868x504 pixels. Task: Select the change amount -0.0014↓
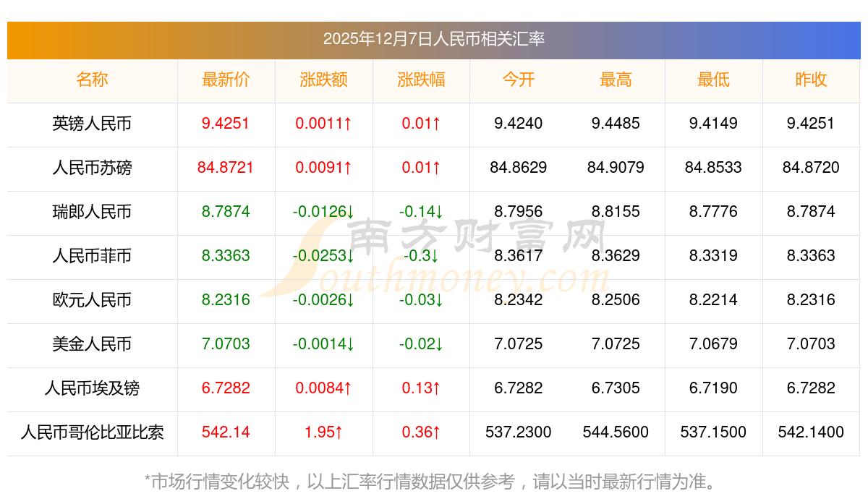[323, 344]
